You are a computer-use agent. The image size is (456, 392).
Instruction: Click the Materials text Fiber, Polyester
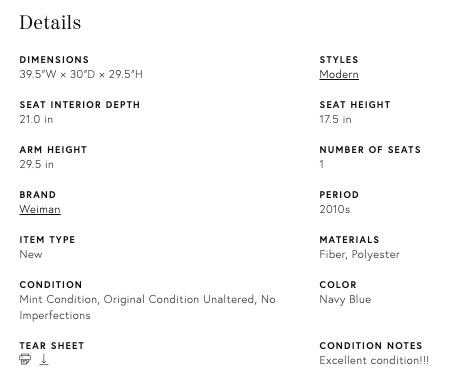point(359,255)
